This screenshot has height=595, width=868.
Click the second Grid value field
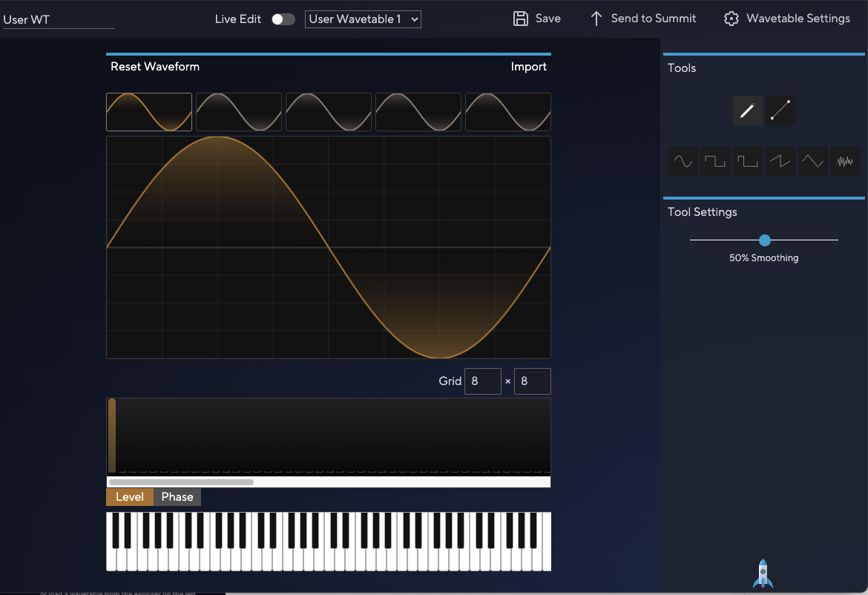(x=533, y=381)
